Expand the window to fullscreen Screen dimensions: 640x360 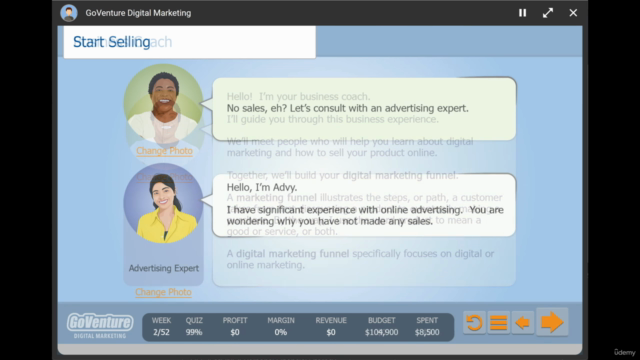(548, 13)
